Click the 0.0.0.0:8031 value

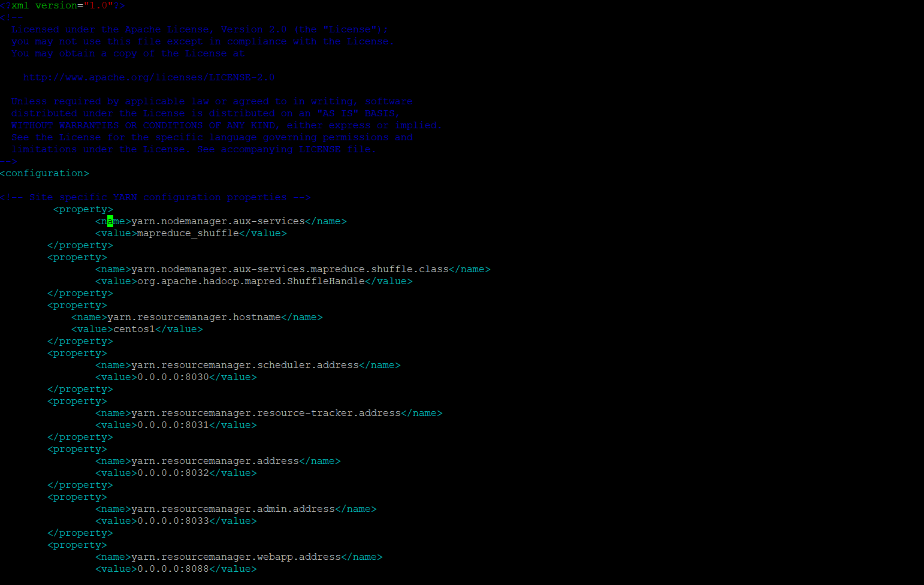click(x=173, y=425)
